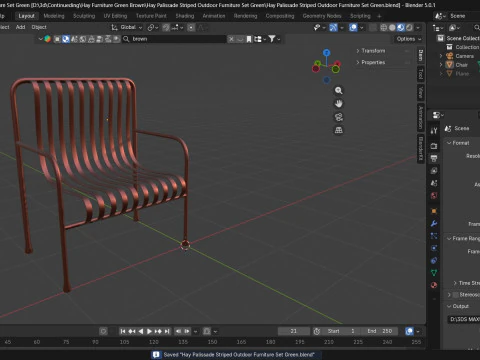Toggle the camera view icon

tap(339, 117)
